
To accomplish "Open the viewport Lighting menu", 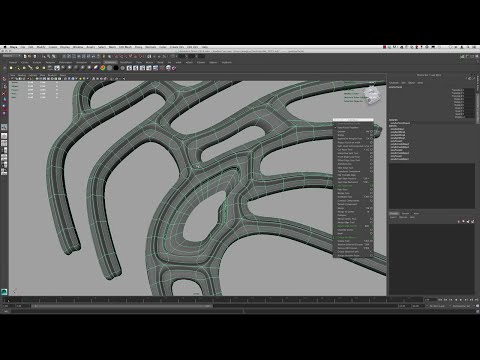I will 32,75.
